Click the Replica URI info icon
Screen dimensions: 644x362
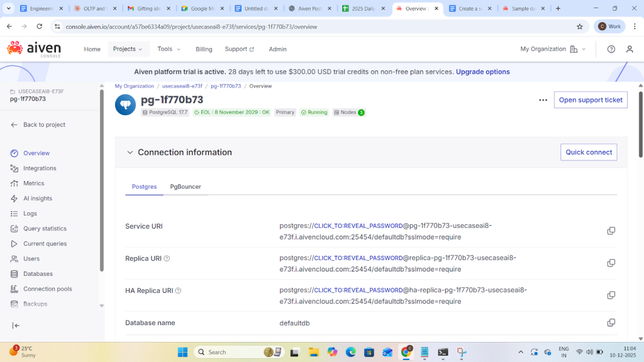167,258
